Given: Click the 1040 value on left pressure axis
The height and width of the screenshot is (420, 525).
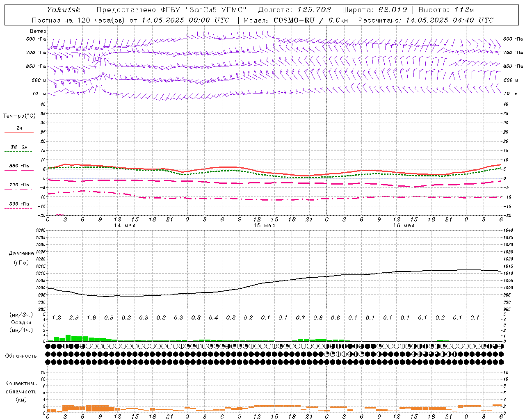Looking at the screenshot, I should pos(41,231).
